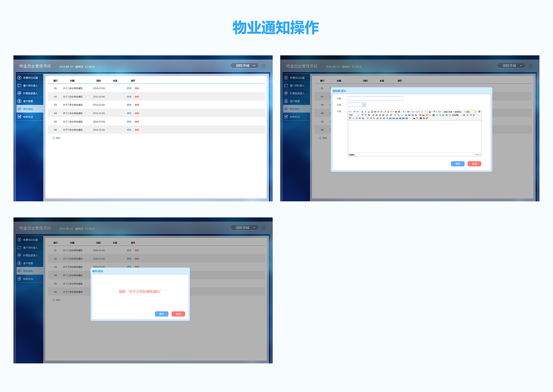Select 抄表数据录入 in the plain list screen sidebar
553x392 pixels.
click(30, 93)
